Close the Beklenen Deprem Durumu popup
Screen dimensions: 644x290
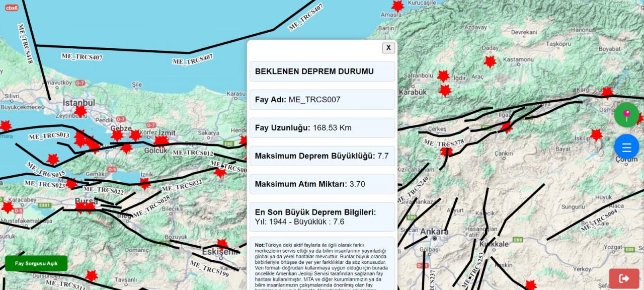(388, 48)
